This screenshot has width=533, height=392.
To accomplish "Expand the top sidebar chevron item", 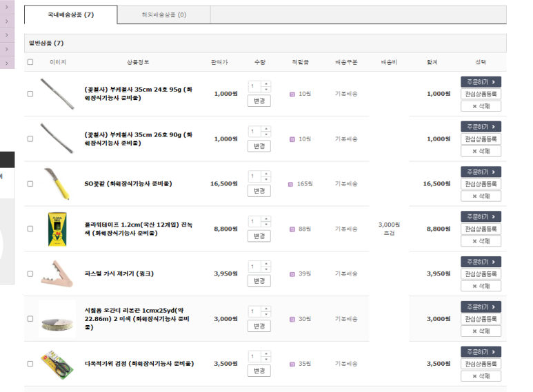I will [7, 7].
